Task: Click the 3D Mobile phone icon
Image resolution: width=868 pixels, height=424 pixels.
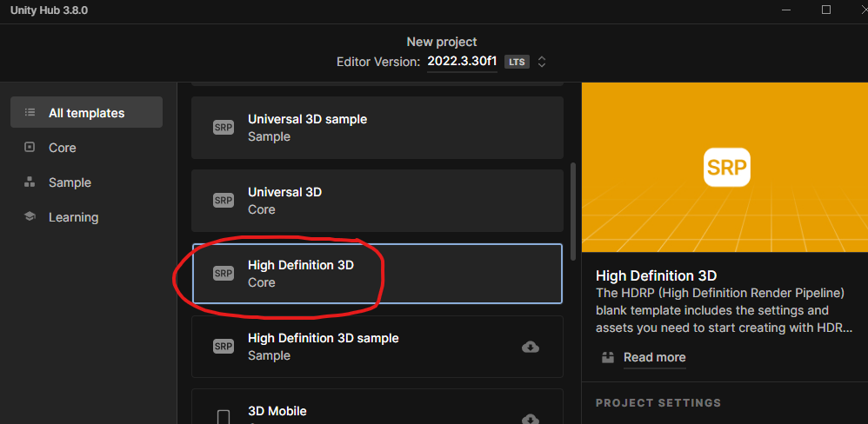Action: point(224,417)
